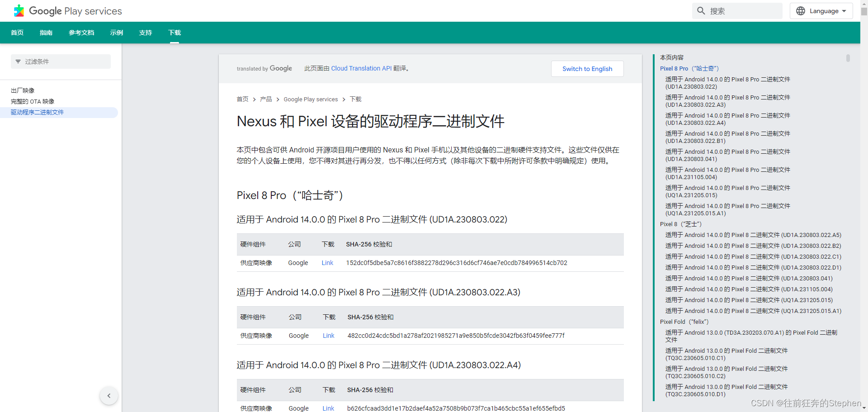
Task: Click the page contents panel scrollbar thumb
Action: point(848,58)
